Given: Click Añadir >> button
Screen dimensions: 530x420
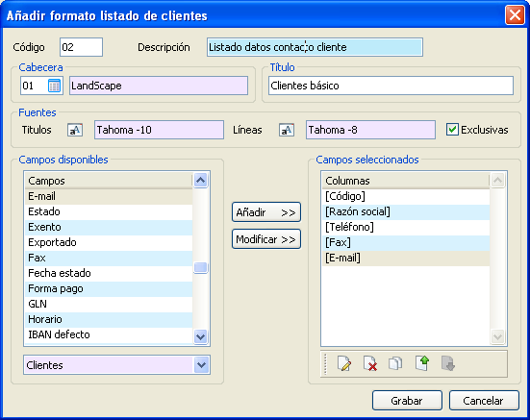Looking at the screenshot, I should 266,212.
